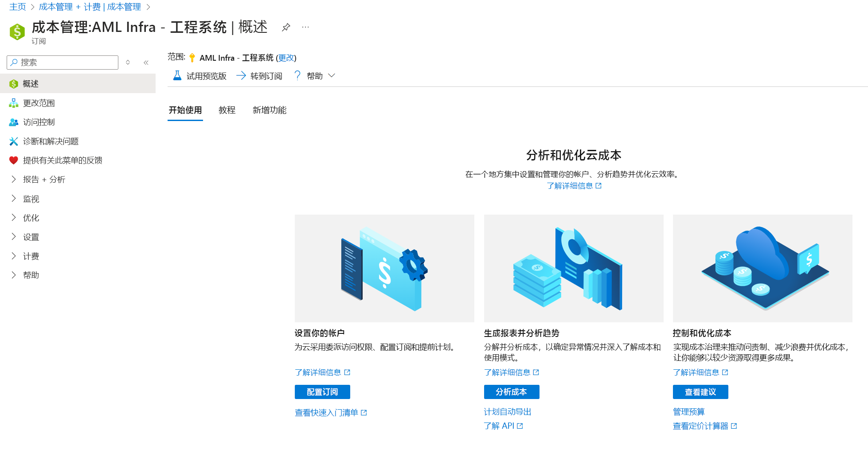This screenshot has height=450, width=868.
Task: Open the 管理预算 link
Action: 689,412
